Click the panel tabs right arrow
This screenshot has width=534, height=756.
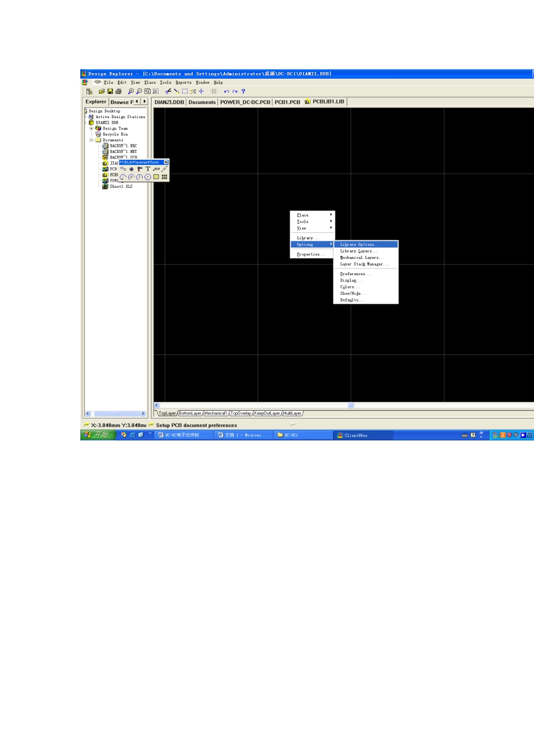coord(144,102)
